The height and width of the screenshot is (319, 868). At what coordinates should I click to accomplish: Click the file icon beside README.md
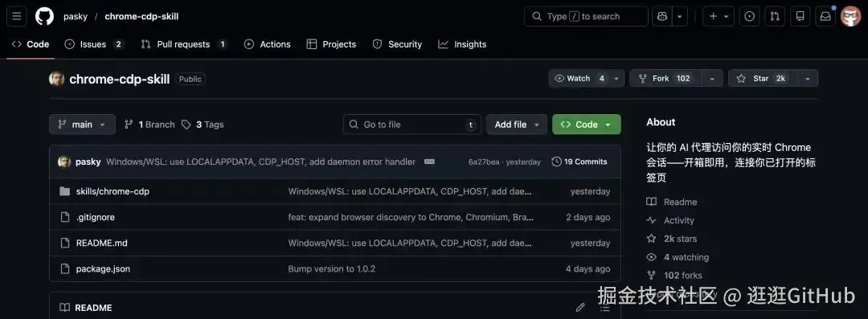[65, 243]
